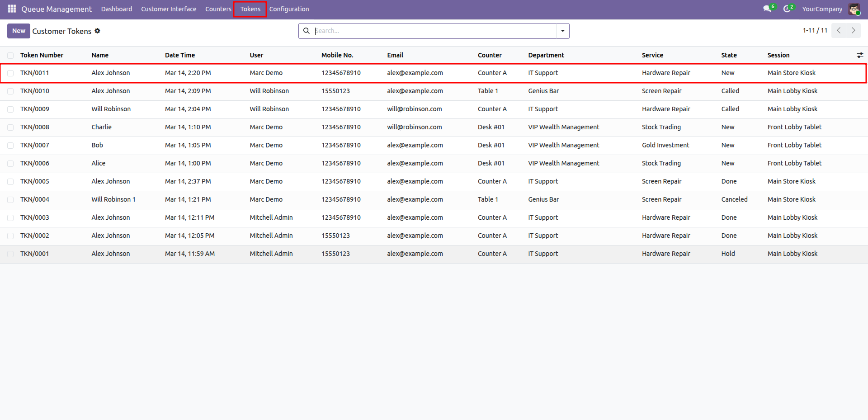Viewport: 868px width, 420px height.
Task: Sort by User column header
Action: tap(256, 55)
